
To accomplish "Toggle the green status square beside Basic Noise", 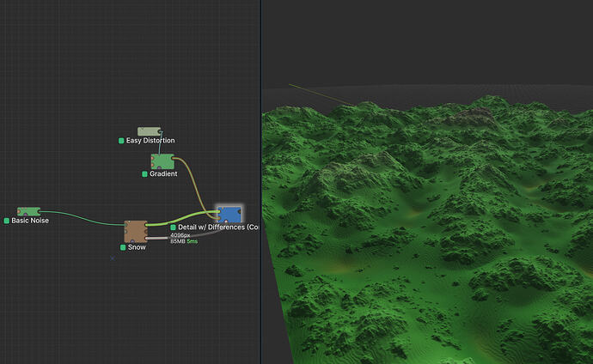I will (x=6, y=221).
